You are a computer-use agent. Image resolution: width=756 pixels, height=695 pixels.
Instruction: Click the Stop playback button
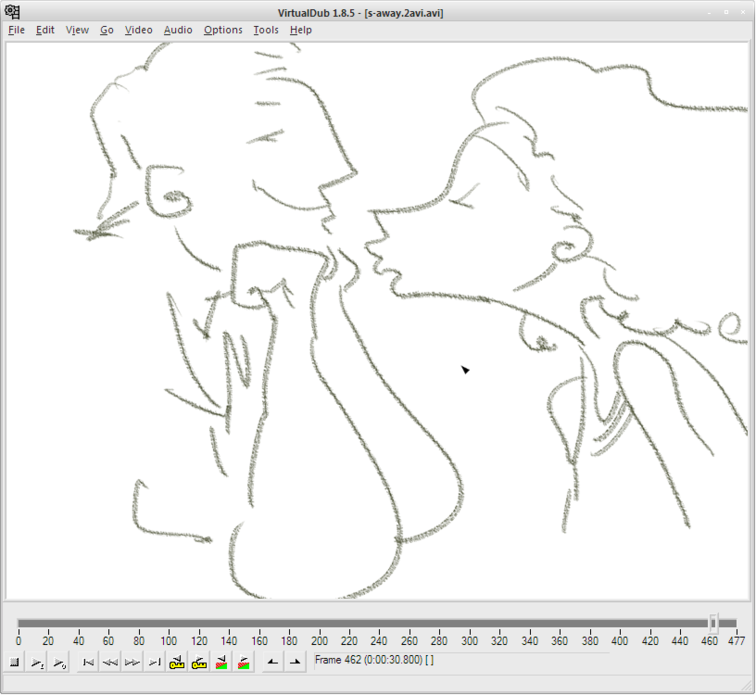[x=14, y=663]
